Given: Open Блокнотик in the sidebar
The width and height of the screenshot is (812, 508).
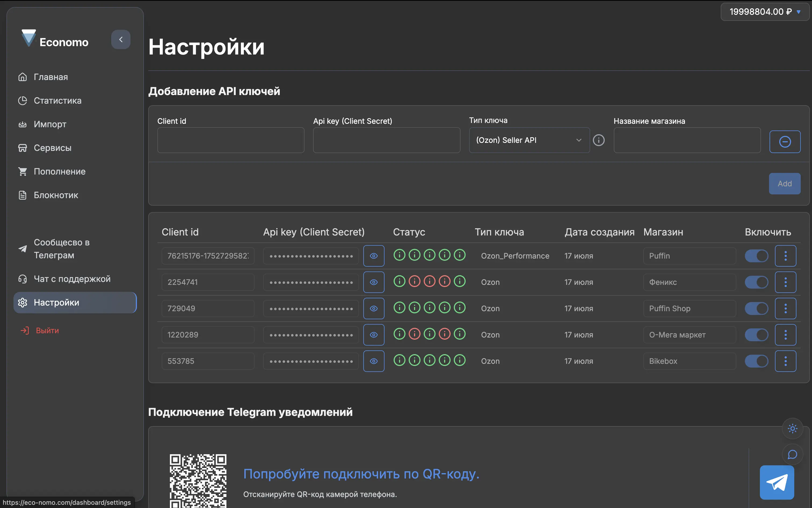Looking at the screenshot, I should pyautogui.click(x=75, y=195).
